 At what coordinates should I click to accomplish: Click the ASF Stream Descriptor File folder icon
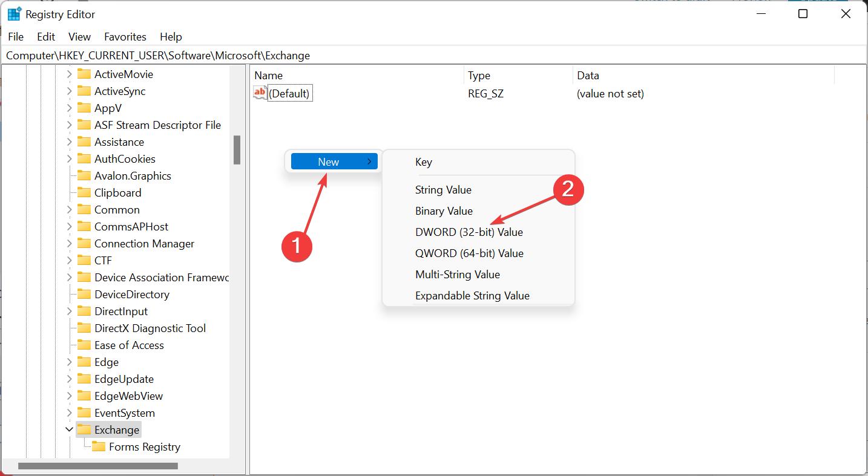coord(84,125)
